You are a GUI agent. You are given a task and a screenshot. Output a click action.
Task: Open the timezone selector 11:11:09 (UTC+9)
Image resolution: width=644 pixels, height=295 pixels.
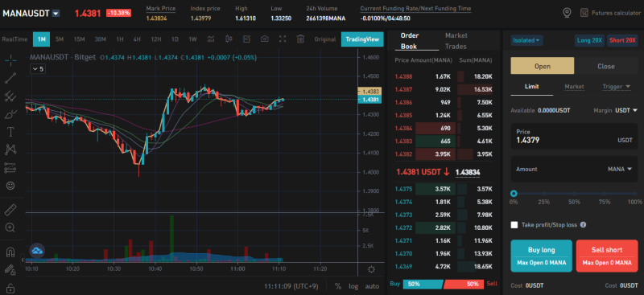tap(292, 286)
